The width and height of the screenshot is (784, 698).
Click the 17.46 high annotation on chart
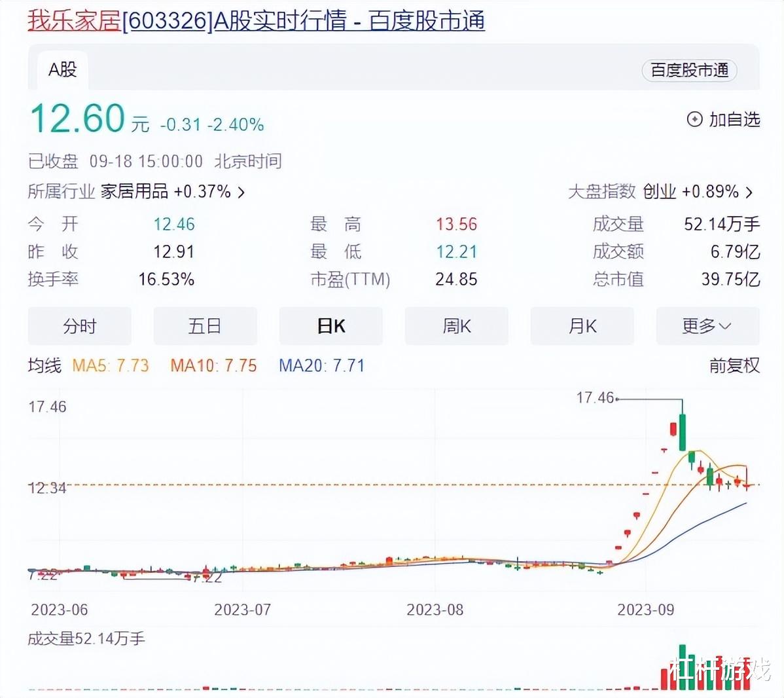tap(595, 398)
